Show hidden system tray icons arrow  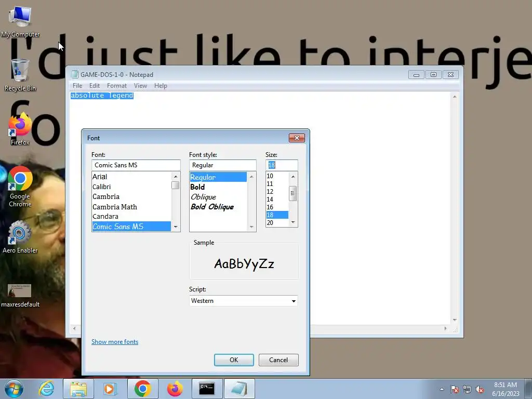click(442, 389)
